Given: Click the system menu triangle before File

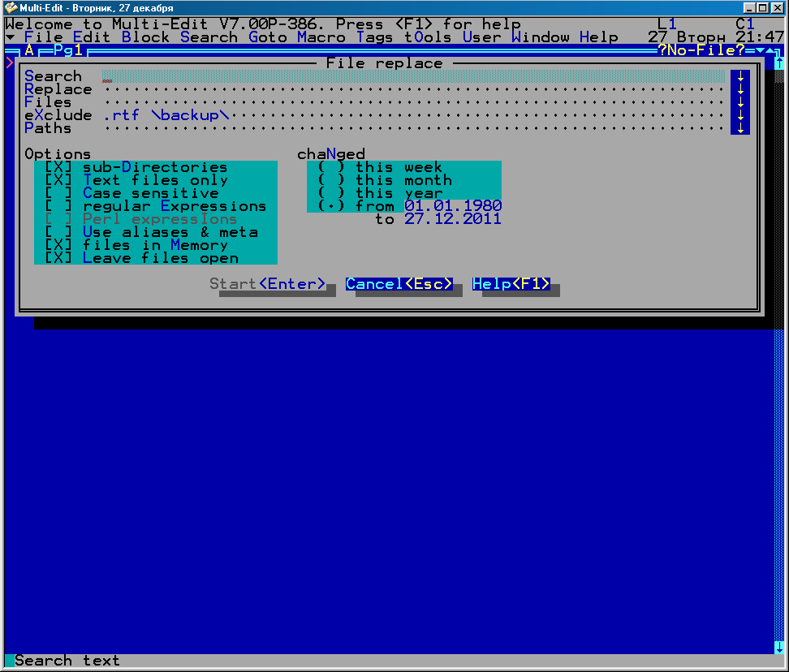Looking at the screenshot, I should 10,37.
